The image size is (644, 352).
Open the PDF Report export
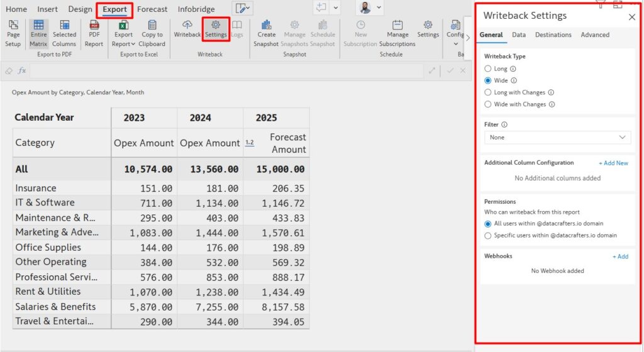[94, 26]
